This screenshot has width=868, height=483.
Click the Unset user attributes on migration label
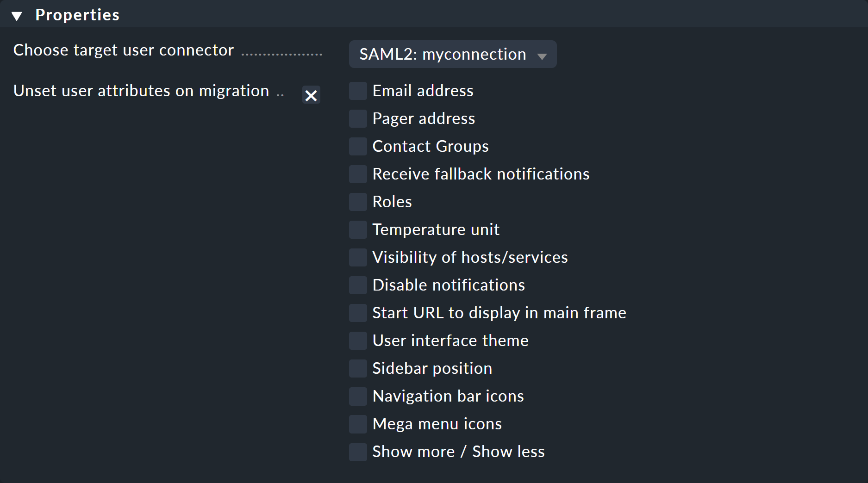tap(141, 91)
